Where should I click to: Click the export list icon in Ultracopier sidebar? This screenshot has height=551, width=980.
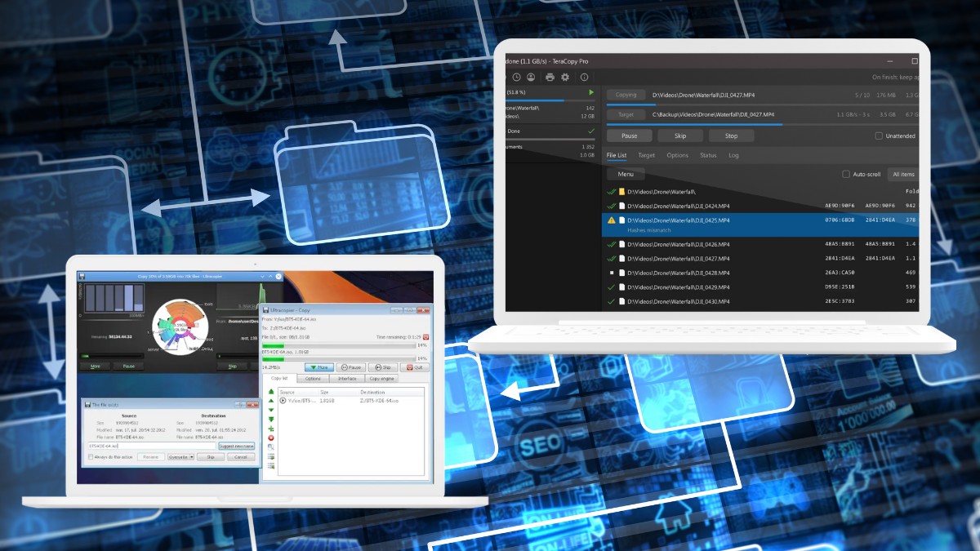[x=271, y=456]
